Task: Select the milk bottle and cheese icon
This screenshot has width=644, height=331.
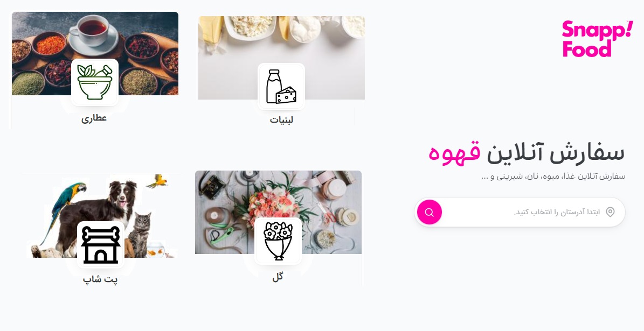Action: click(x=281, y=87)
